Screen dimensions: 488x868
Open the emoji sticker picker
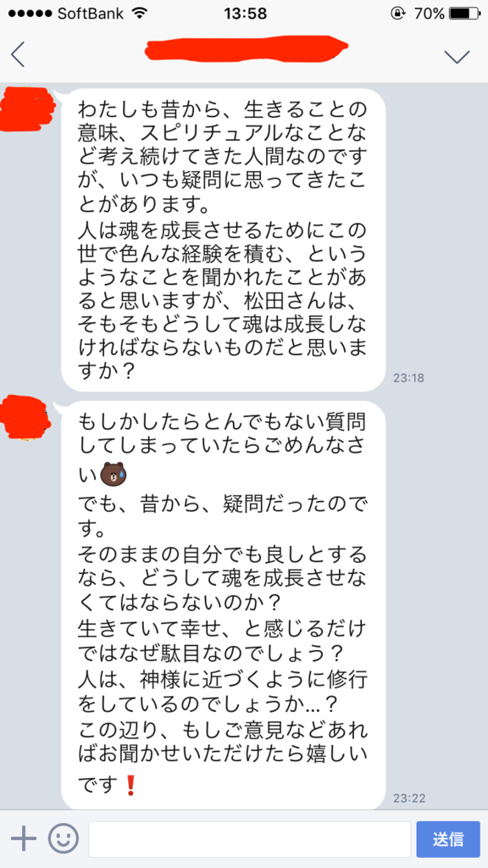click(x=63, y=839)
